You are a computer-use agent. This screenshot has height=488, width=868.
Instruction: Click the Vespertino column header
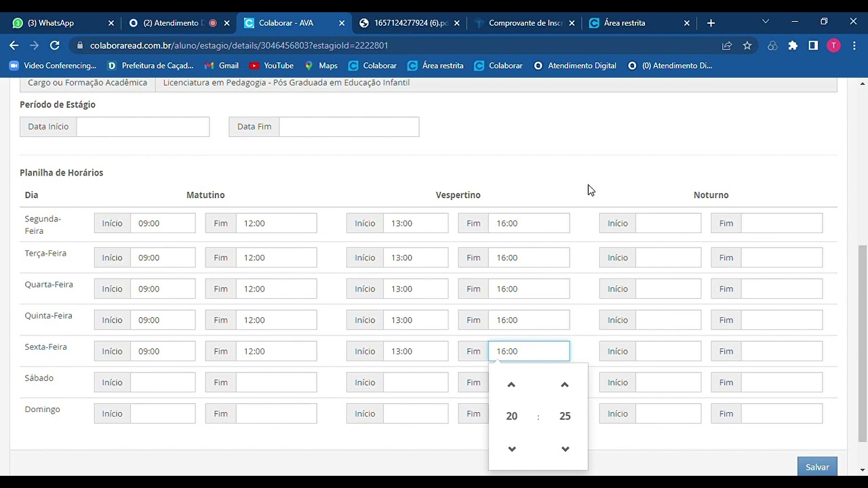458,195
